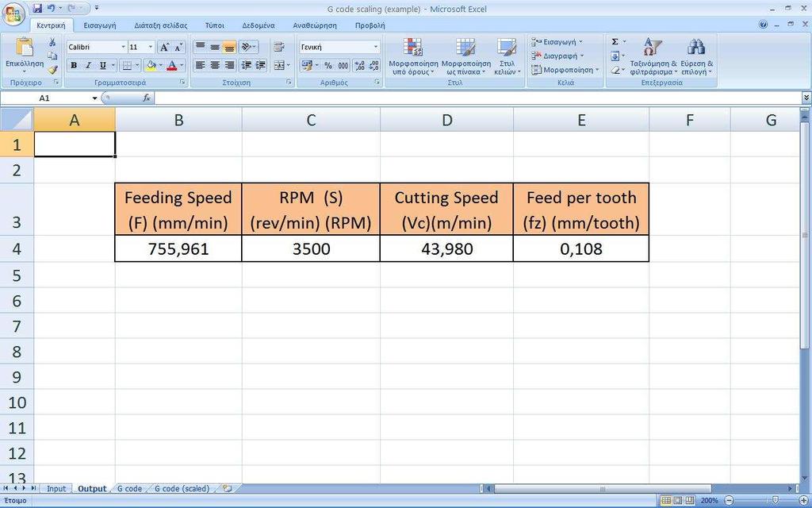Viewport: 812px width, 508px height.
Task: Toggle underline formatting
Action: pyautogui.click(x=102, y=65)
